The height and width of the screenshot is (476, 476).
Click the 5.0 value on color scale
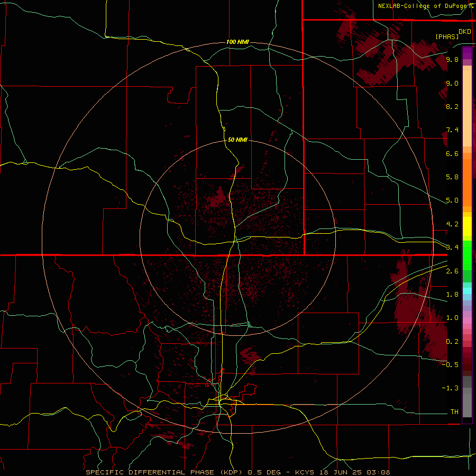452,200
